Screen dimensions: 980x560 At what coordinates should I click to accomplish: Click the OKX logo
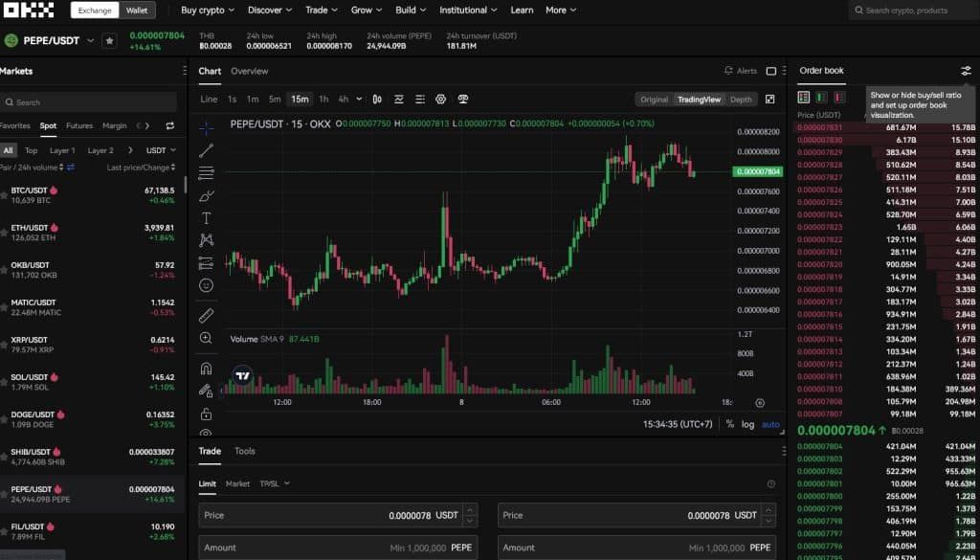pyautogui.click(x=29, y=10)
